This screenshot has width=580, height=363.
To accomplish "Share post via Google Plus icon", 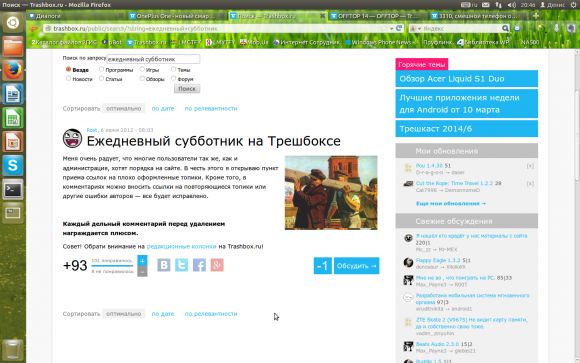I will [217, 265].
